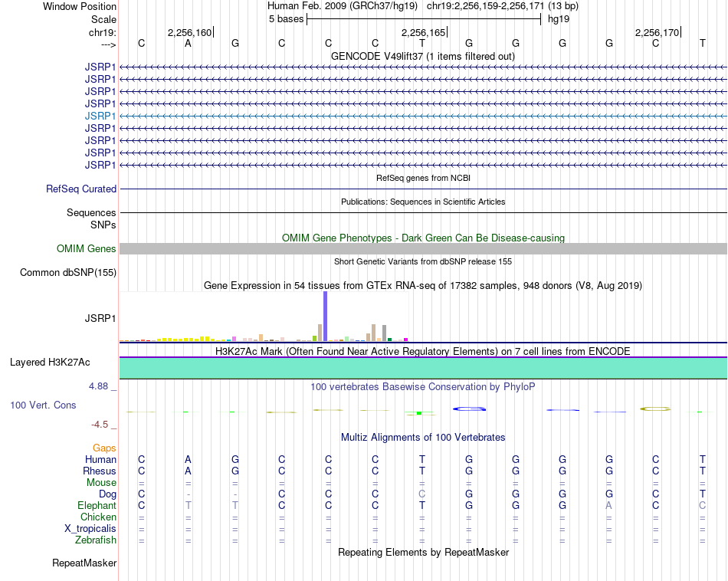Screen dimensions: 728x581
Task: Select the light blue JSRP1 transcript label
Action: point(100,116)
